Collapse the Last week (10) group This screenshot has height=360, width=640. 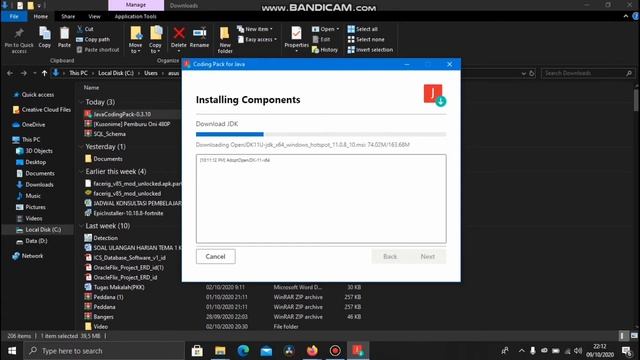[x=82, y=226]
